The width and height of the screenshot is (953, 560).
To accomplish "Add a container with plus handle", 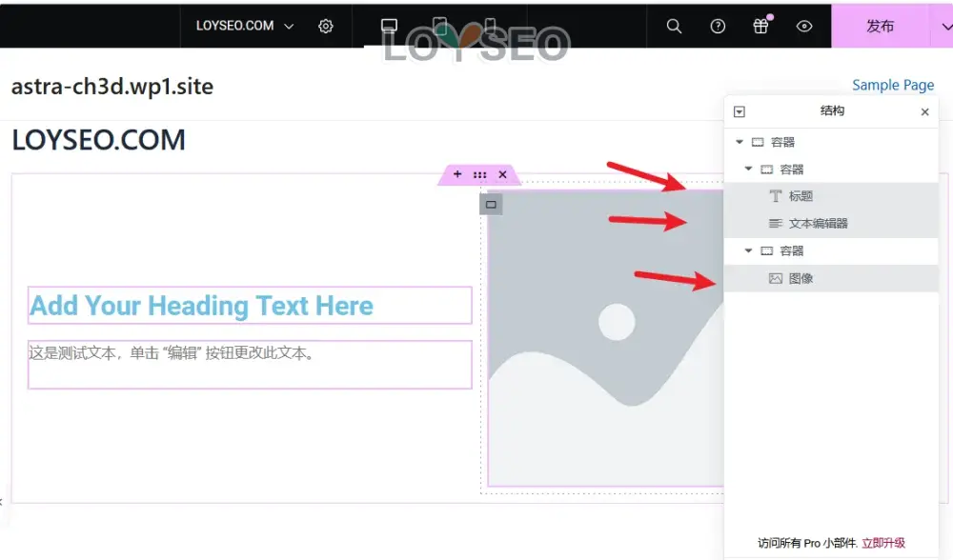I will coord(457,174).
